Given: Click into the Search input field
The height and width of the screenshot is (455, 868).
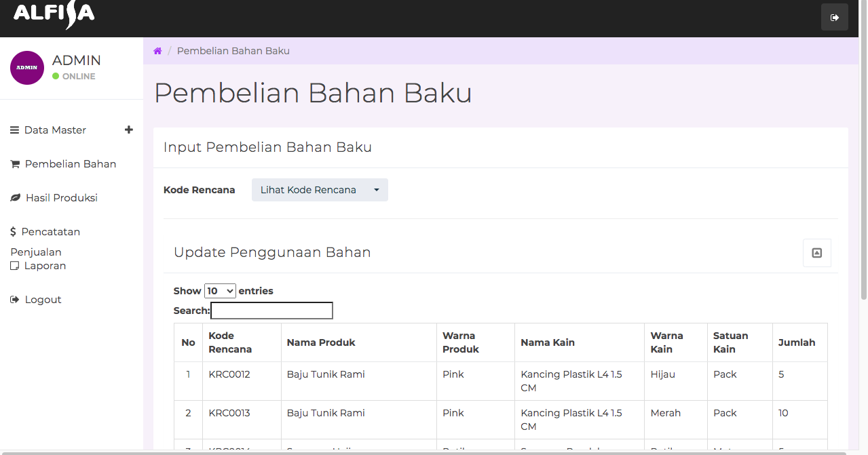Looking at the screenshot, I should [271, 311].
